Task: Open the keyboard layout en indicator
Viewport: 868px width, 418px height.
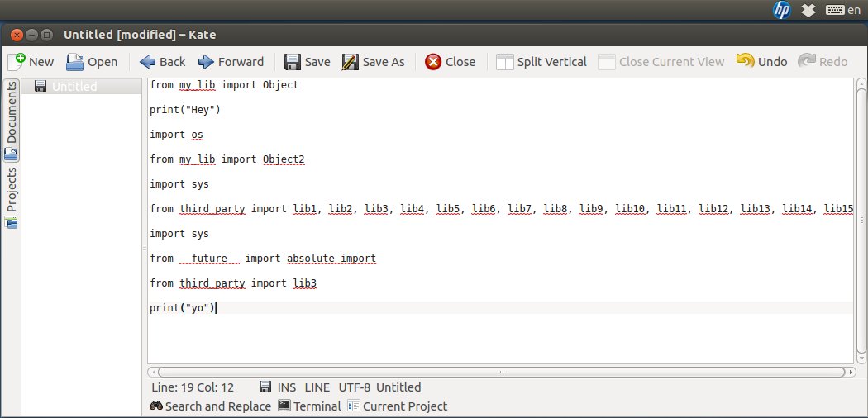Action: tap(843, 10)
